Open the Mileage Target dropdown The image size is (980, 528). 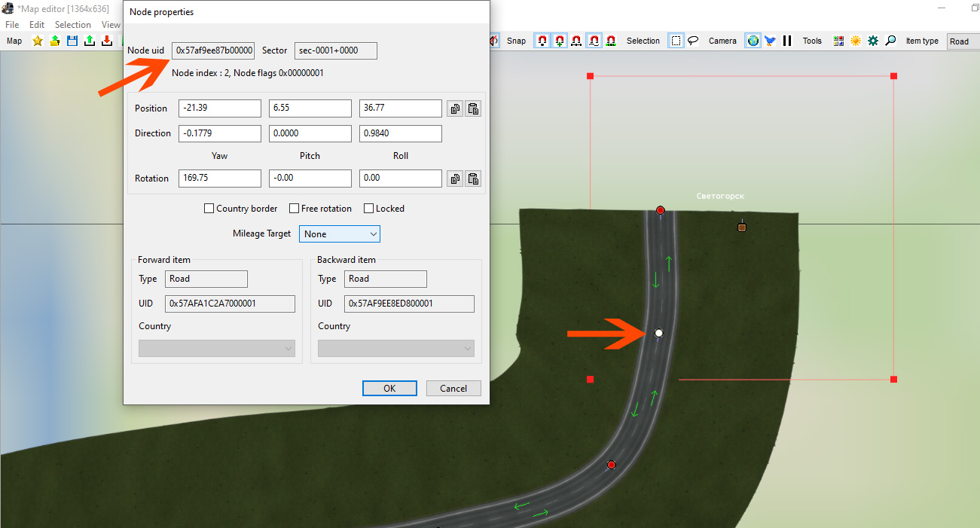point(340,234)
